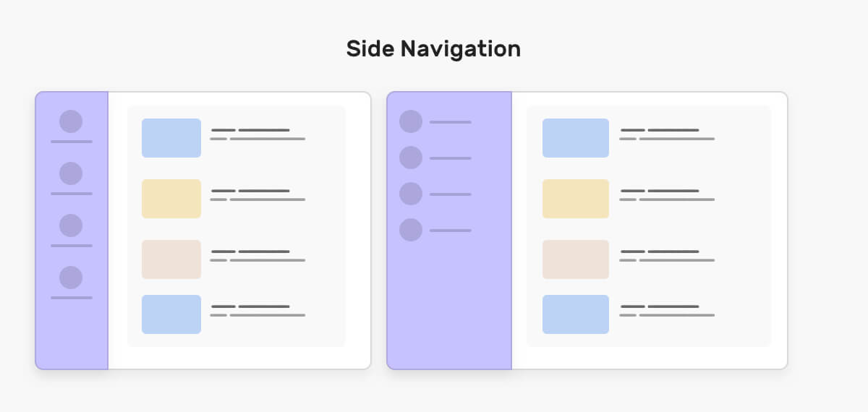
Task: Click the Side Navigation heading
Action: [x=433, y=48]
